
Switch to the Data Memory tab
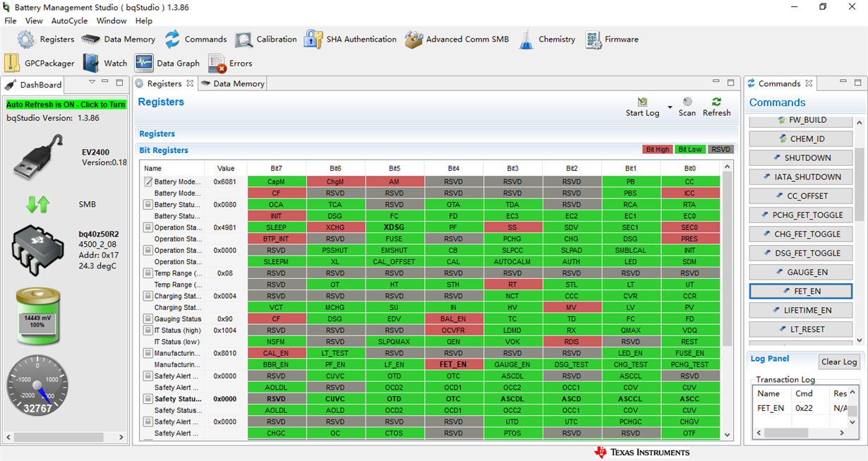(x=233, y=83)
